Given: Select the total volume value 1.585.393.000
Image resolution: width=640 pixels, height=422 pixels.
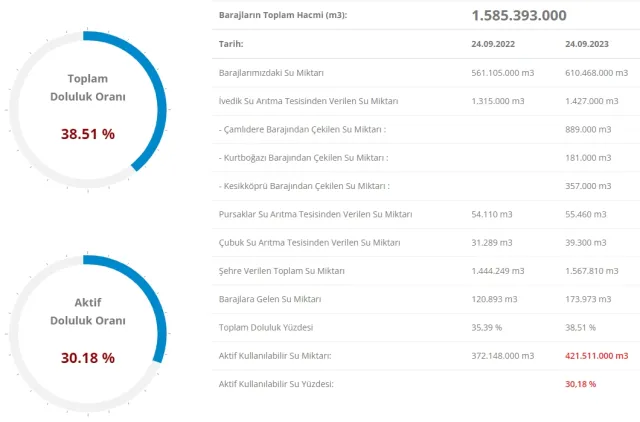Looking at the screenshot, I should [x=519, y=16].
